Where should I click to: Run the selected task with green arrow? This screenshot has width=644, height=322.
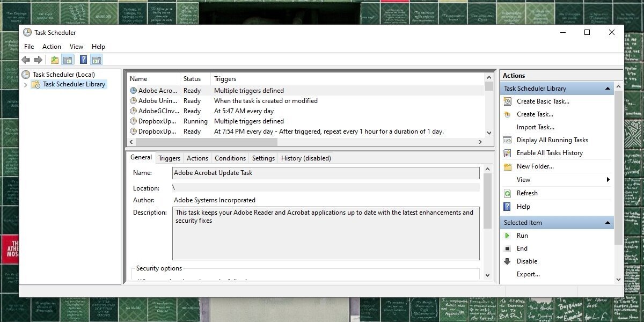click(507, 236)
